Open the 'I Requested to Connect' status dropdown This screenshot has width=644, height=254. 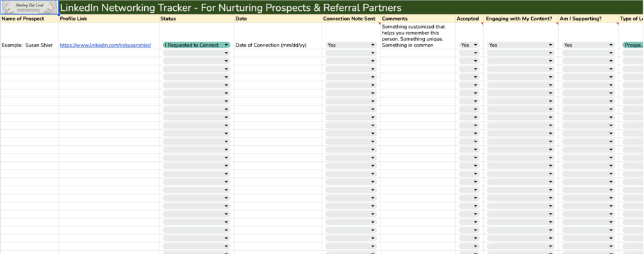pos(196,45)
